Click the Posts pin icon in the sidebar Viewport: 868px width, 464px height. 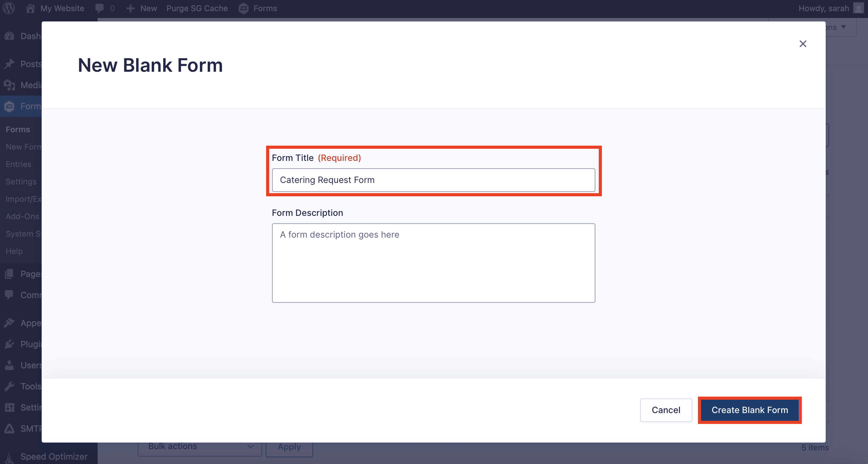coord(9,63)
